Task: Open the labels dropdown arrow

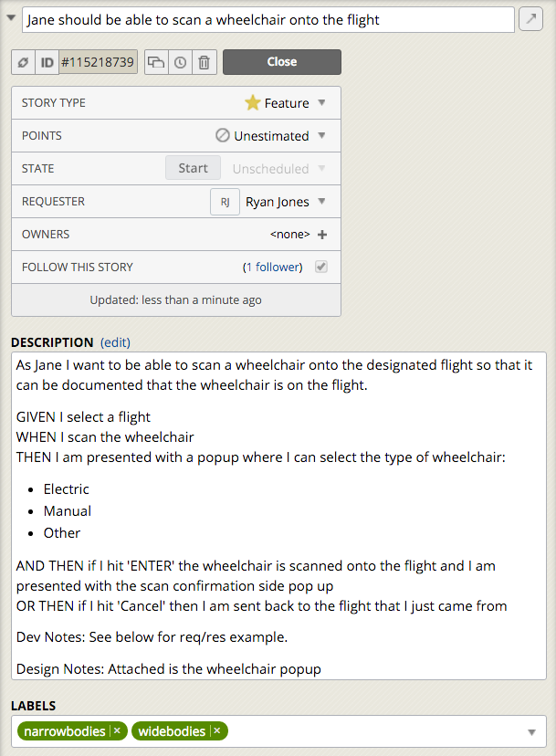Action: [531, 732]
